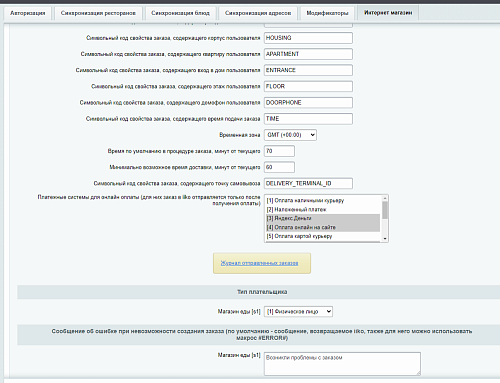Click the ENTRANCE property code field

coord(308,70)
